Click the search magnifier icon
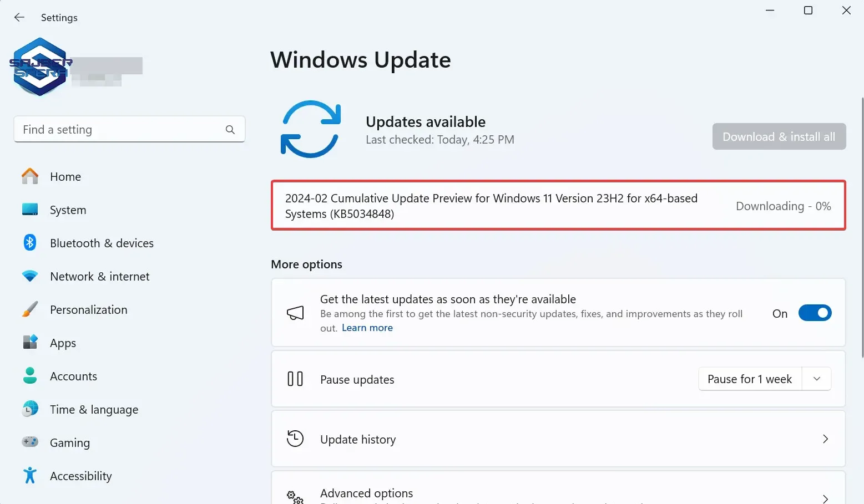The width and height of the screenshot is (864, 504). [x=230, y=130]
